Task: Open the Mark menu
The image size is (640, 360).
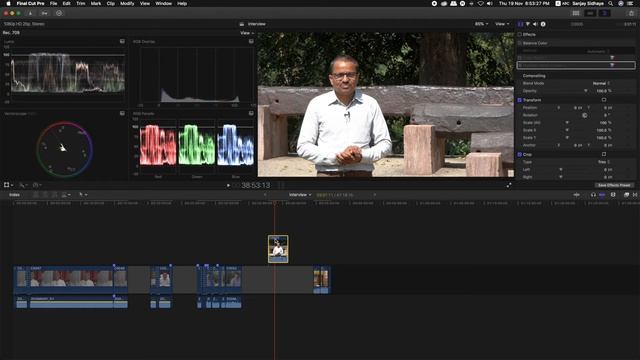Action: pos(96,3)
